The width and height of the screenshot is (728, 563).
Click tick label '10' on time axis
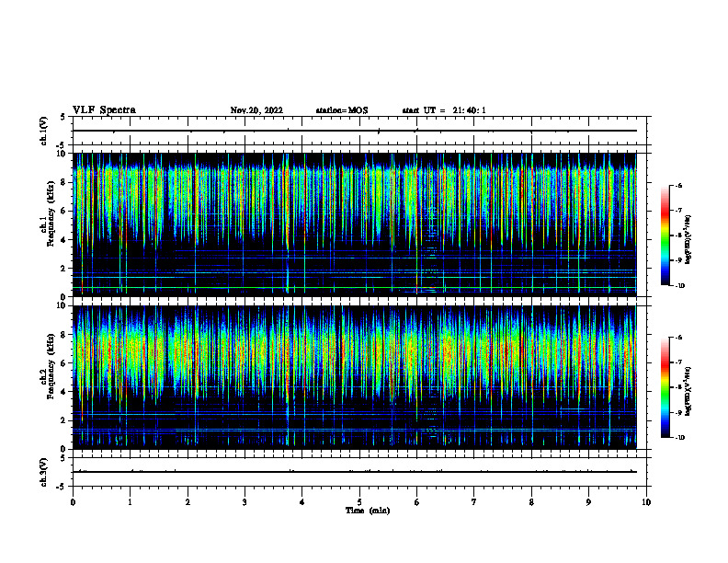pyautogui.click(x=646, y=502)
